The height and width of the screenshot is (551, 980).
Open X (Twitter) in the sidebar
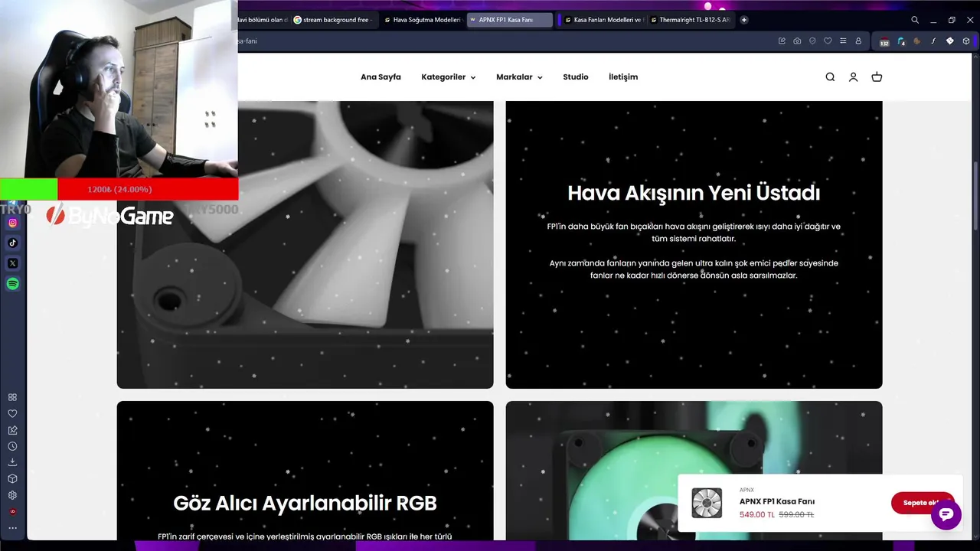[12, 263]
